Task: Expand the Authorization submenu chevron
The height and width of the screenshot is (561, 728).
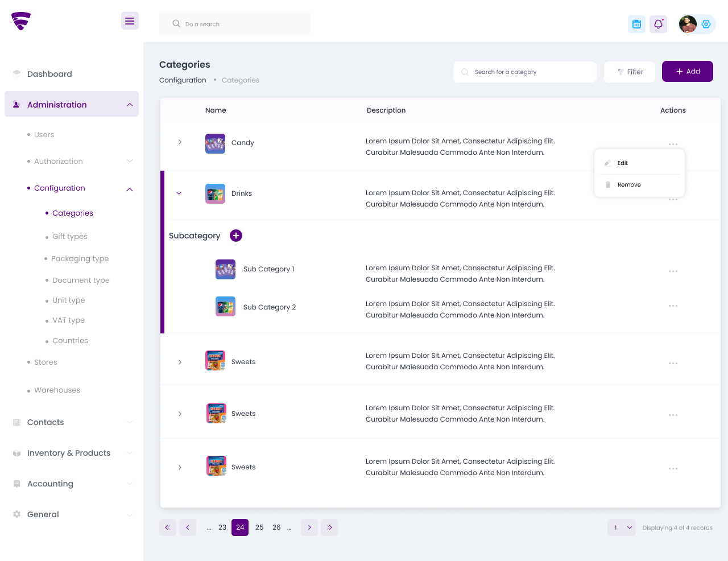Action: tap(130, 161)
